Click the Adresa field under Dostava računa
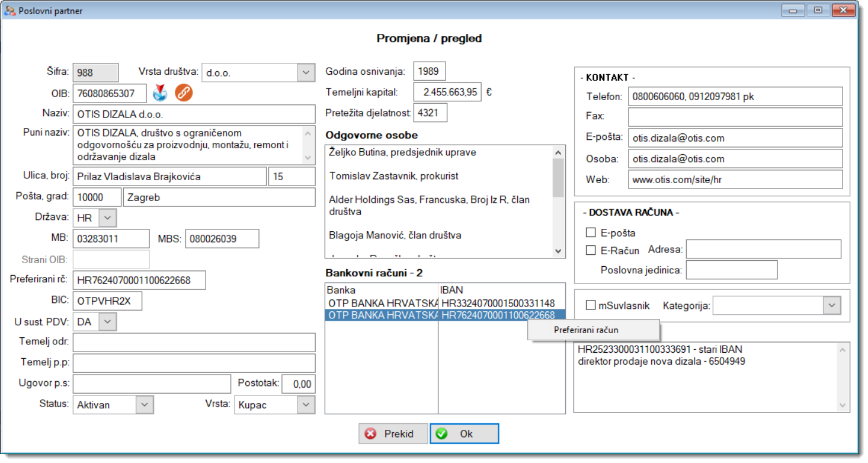This screenshot has width=868, height=463. 764,249
